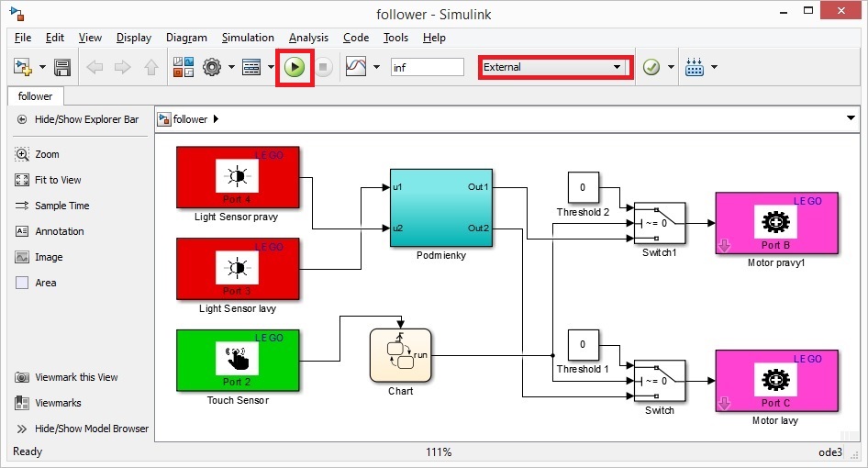Click the Model Advisor green checkmark icon
The image size is (868, 468).
pos(651,67)
